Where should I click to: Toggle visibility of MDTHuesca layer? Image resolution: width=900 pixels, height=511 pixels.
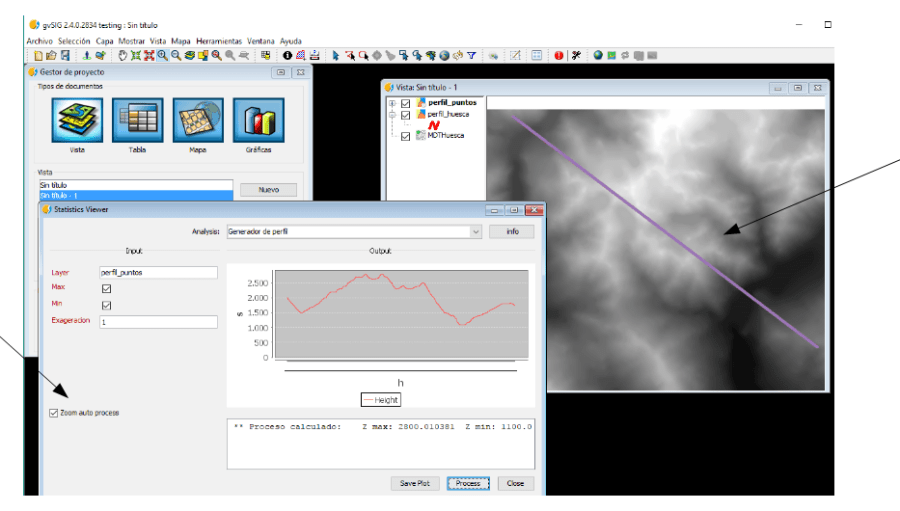pyautogui.click(x=405, y=136)
